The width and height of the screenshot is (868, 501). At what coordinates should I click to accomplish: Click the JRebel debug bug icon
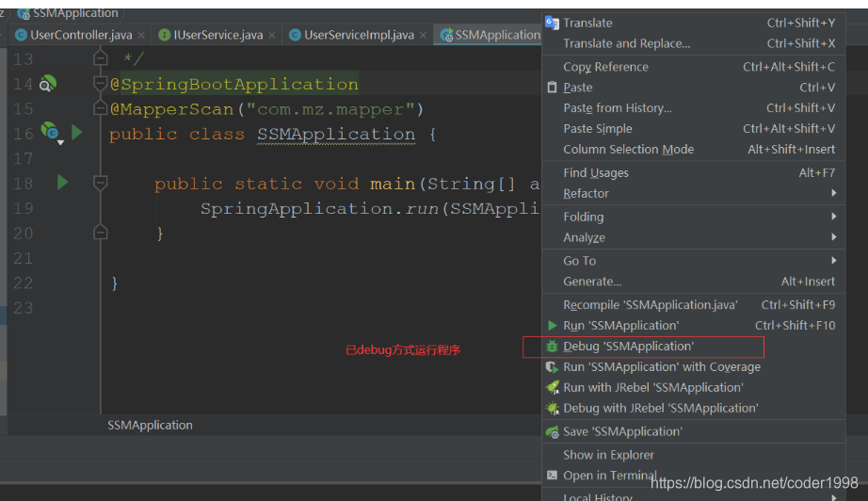point(552,408)
